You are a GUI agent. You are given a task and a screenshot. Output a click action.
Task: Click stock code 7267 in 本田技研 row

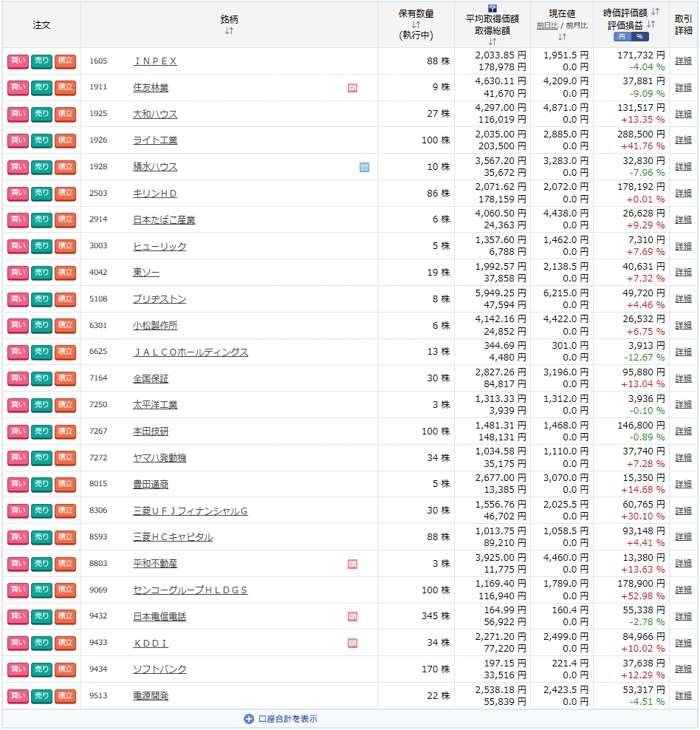pos(98,431)
